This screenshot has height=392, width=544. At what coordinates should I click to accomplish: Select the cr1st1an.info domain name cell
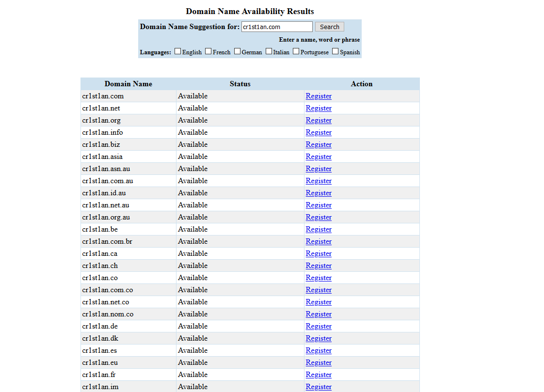point(128,132)
